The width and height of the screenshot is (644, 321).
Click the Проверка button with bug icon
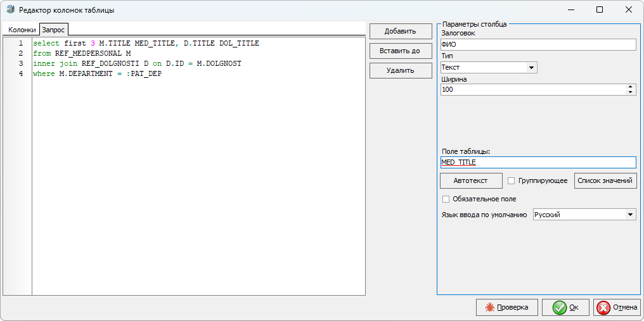pyautogui.click(x=507, y=307)
